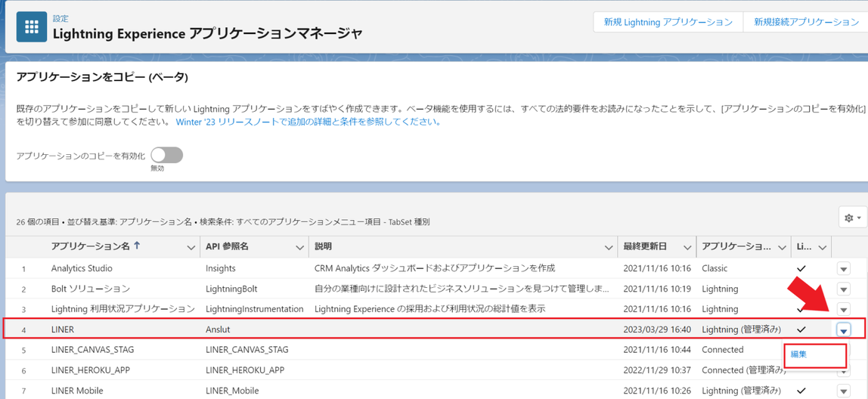Select the Bolt ソリューション cell
The height and width of the screenshot is (399, 868).
click(x=91, y=289)
